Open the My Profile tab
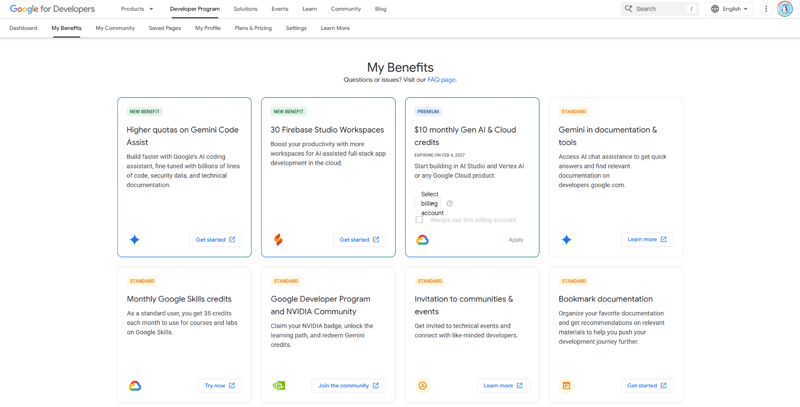 208,28
